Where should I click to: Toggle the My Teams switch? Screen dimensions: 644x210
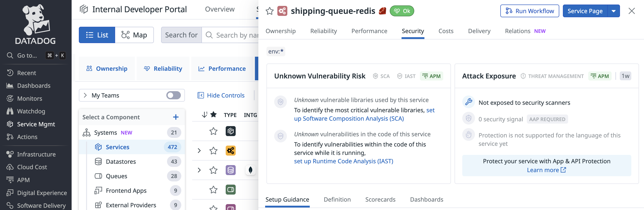coord(174,95)
